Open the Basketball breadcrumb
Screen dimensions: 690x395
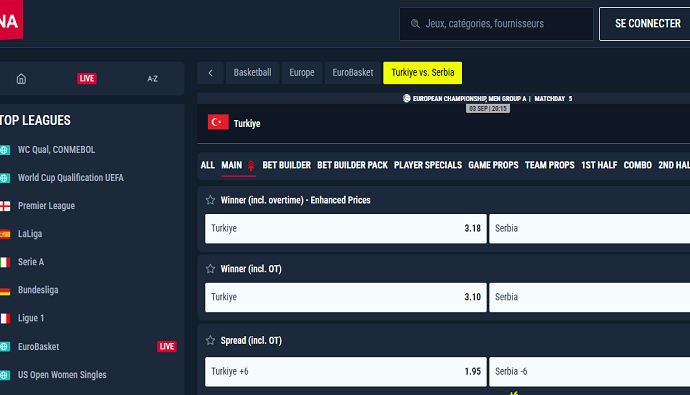(252, 73)
